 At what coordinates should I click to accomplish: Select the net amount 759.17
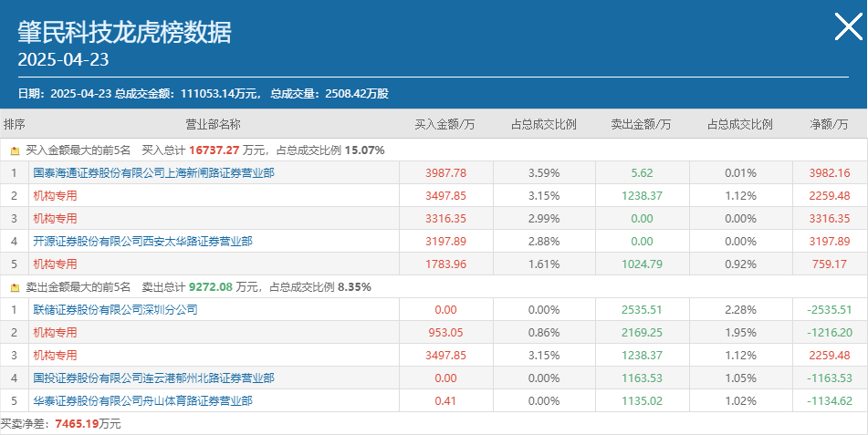pos(830,264)
